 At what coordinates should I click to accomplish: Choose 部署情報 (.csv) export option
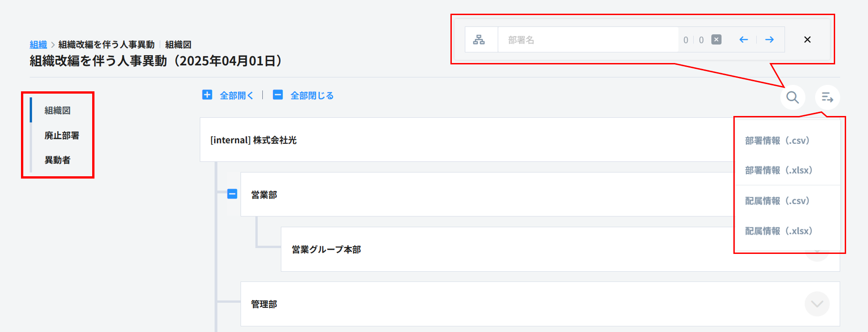coord(777,141)
